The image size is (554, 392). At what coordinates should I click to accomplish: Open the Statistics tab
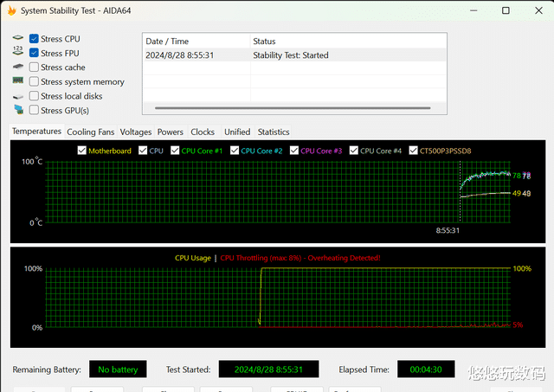click(x=274, y=132)
